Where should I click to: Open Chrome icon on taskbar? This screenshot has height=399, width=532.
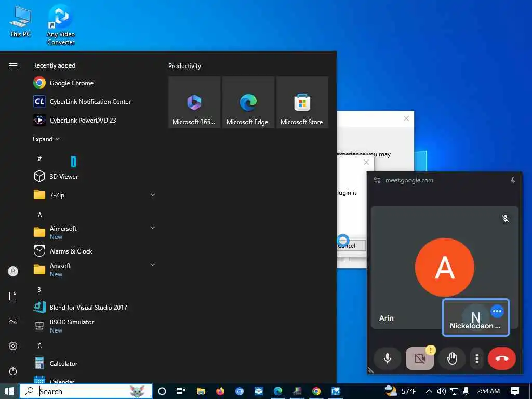pyautogui.click(x=316, y=391)
